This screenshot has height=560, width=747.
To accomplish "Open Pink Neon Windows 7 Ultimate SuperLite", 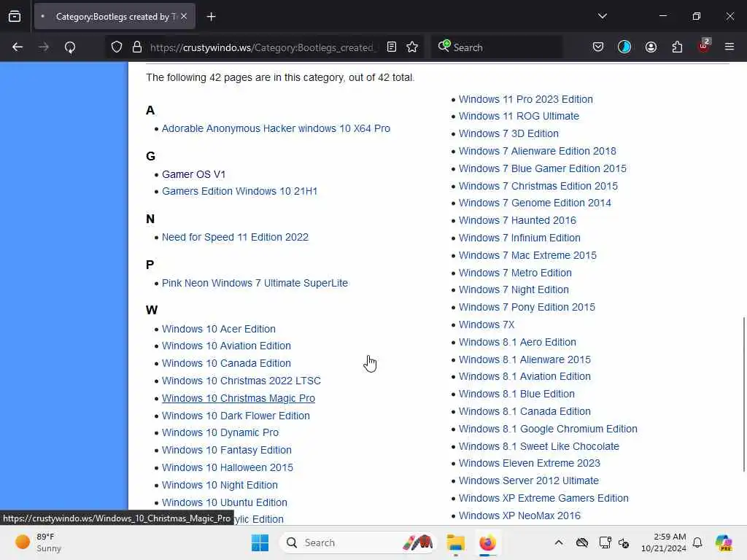I will pyautogui.click(x=255, y=283).
